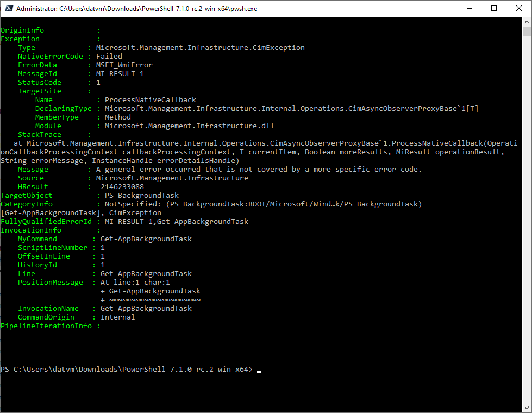Select the Get-AppBackgroundTask command text
The height and width of the screenshot is (413, 532).
[x=146, y=239]
